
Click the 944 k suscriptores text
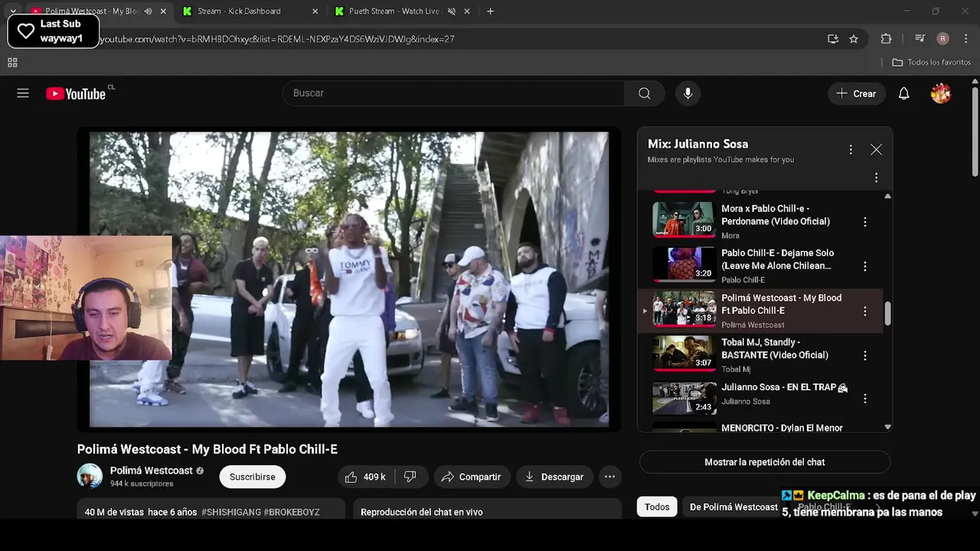point(142,484)
